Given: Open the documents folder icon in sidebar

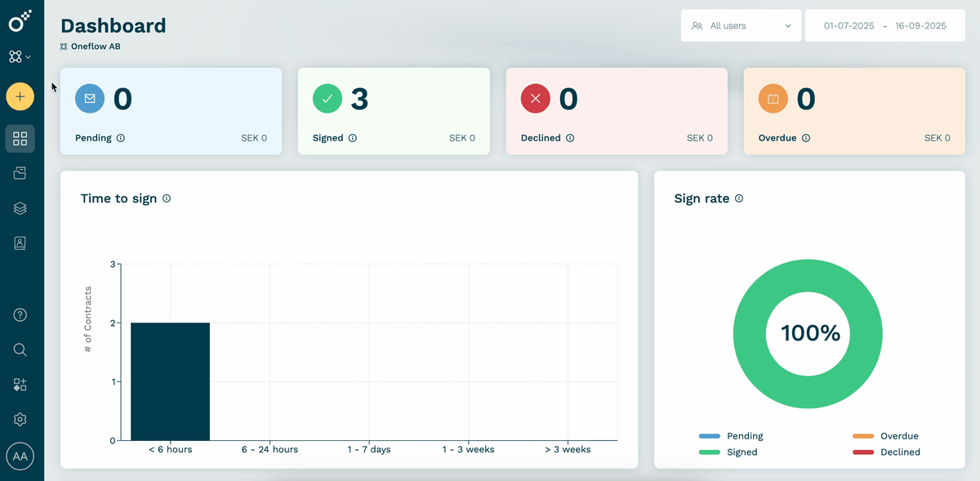Looking at the screenshot, I should [x=20, y=173].
